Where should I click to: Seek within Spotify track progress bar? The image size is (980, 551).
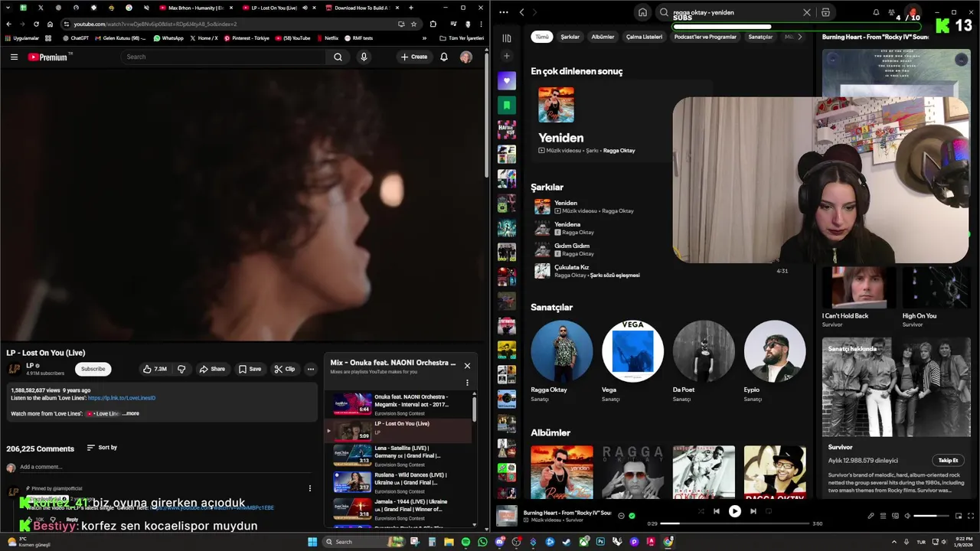tap(734, 523)
